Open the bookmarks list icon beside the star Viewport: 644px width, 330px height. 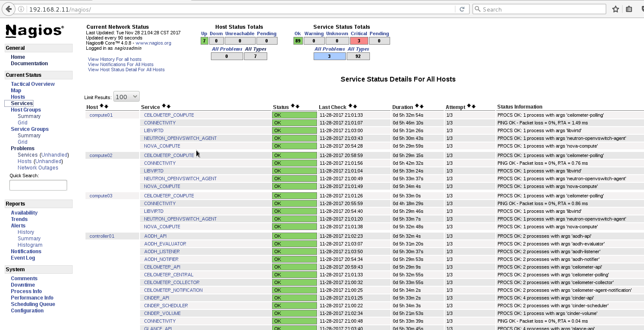point(629,9)
